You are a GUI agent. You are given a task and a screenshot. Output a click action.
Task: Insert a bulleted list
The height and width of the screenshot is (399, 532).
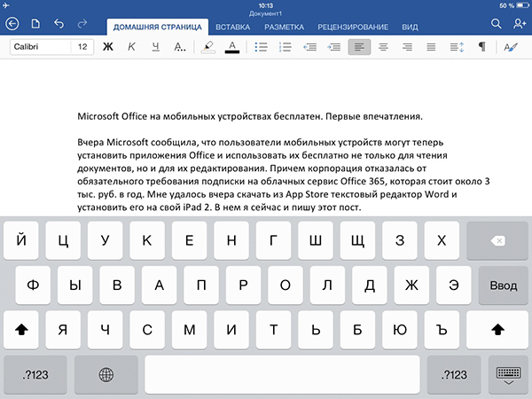(261, 47)
